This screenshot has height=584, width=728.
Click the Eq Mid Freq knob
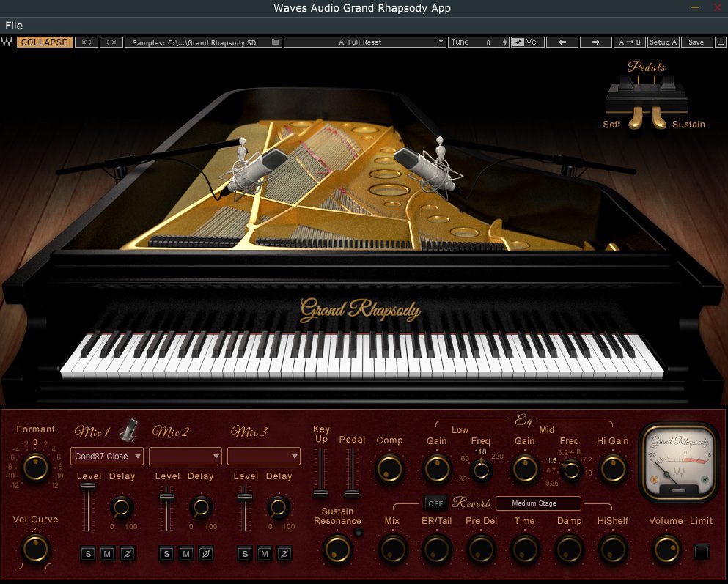pyautogui.click(x=570, y=471)
